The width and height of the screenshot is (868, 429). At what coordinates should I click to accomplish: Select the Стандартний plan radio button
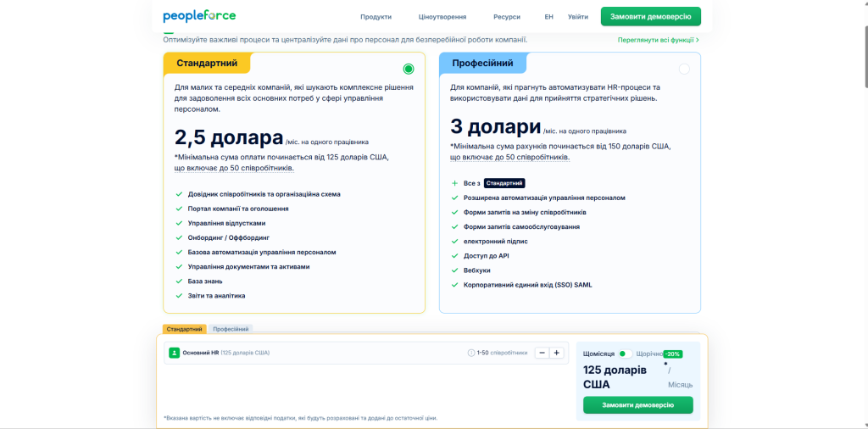point(409,69)
